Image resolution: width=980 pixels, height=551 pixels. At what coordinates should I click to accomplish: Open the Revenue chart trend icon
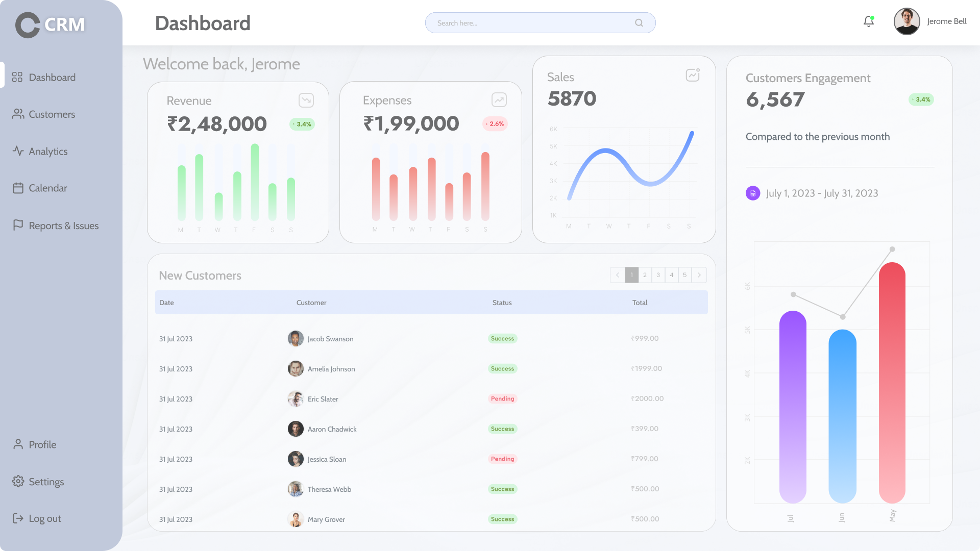(x=306, y=100)
